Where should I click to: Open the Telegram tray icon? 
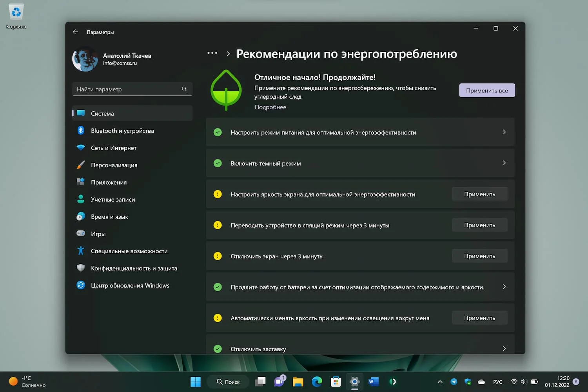tap(454, 382)
